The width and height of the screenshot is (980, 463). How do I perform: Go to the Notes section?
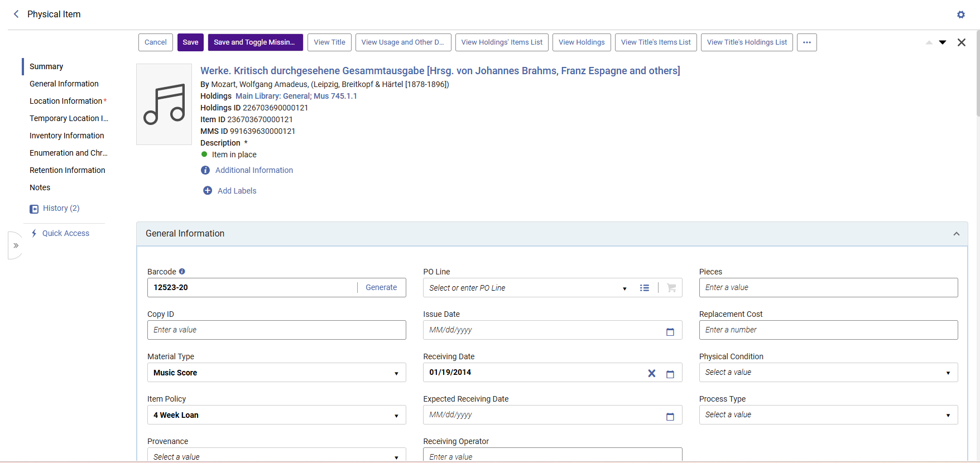[40, 187]
